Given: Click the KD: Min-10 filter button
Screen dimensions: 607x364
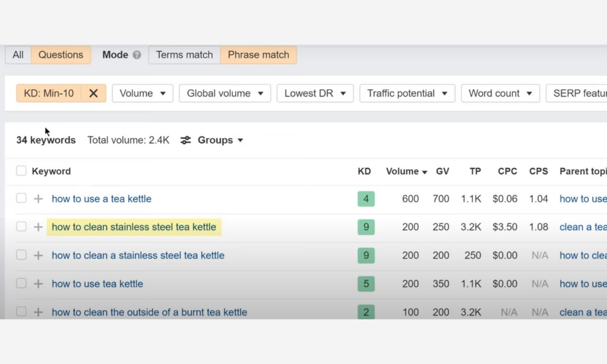Looking at the screenshot, I should [x=49, y=94].
